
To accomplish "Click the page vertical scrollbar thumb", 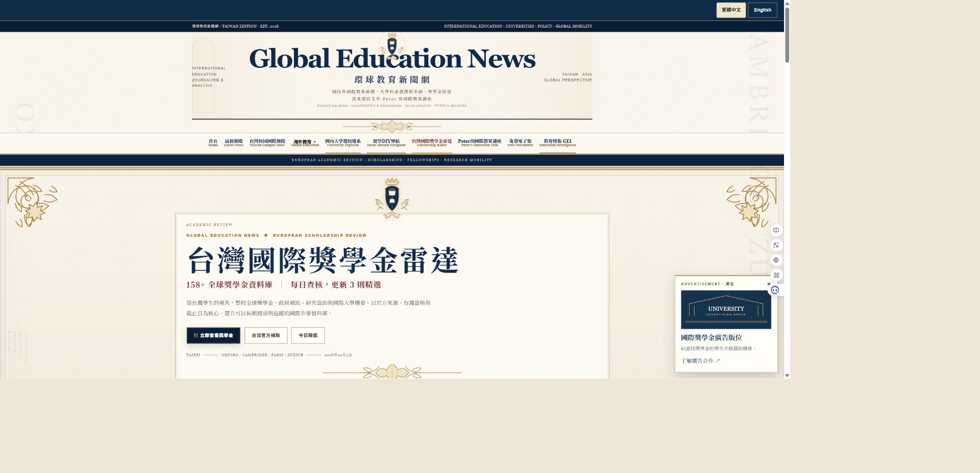I will click(787, 35).
